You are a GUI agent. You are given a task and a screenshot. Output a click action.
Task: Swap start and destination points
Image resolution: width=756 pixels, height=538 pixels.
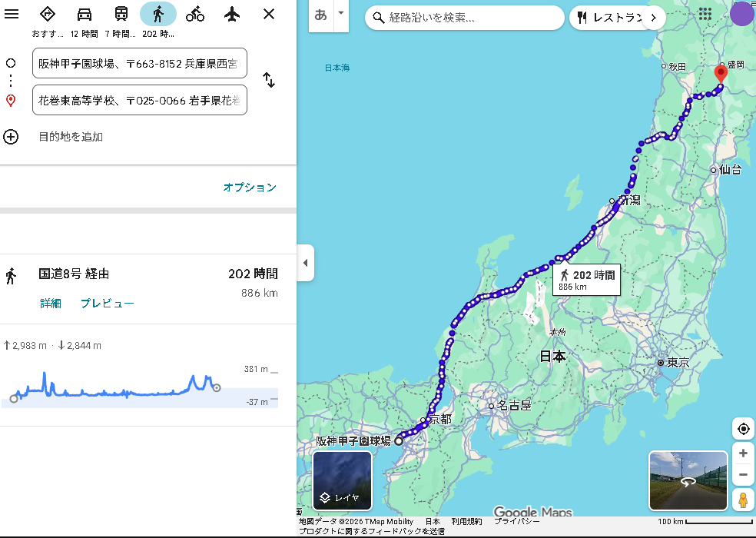269,80
